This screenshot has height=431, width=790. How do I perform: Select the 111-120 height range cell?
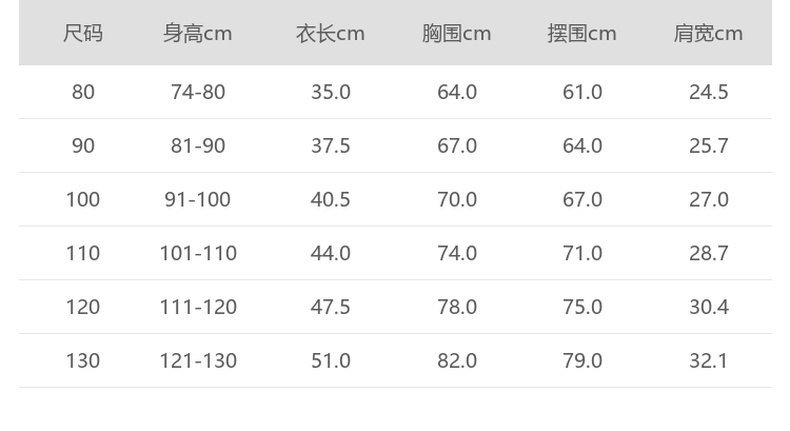pos(198,307)
